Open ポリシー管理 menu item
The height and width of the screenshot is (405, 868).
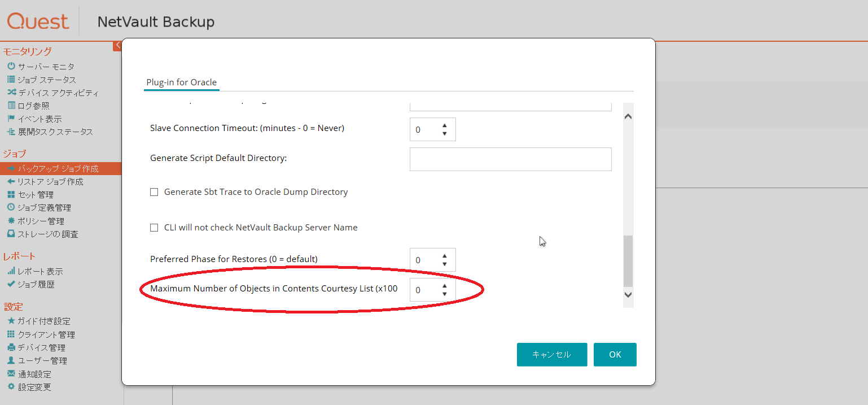[41, 221]
